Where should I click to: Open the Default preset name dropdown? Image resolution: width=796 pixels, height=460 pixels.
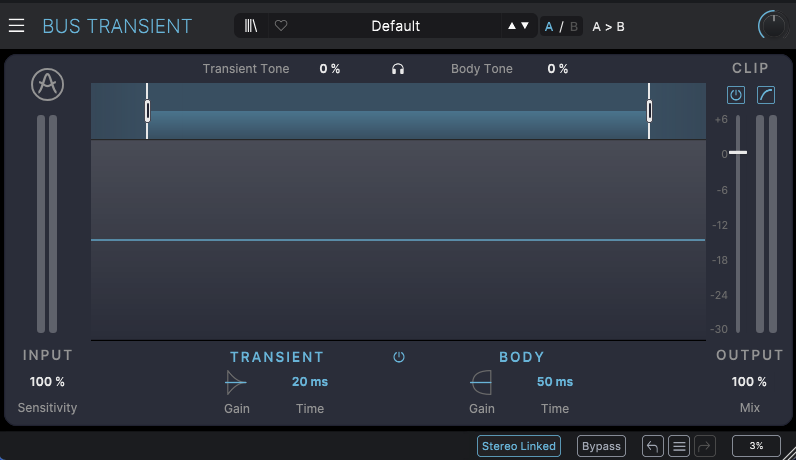coord(396,26)
